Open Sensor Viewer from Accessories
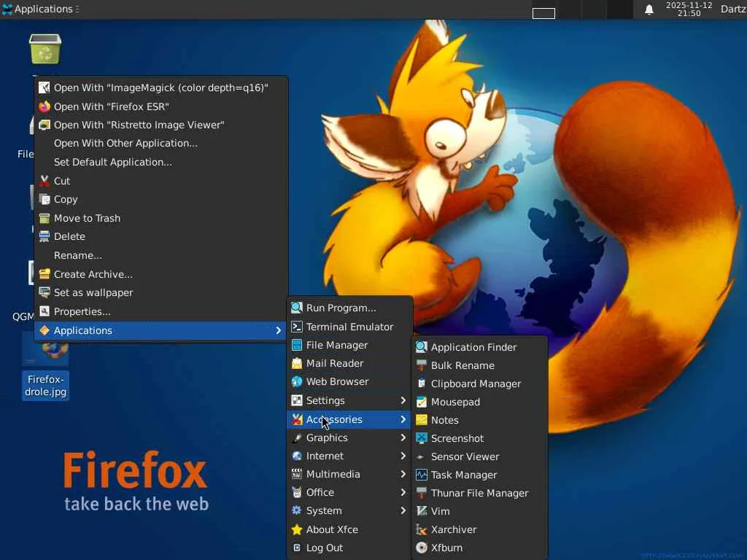The image size is (747, 560). click(479, 456)
